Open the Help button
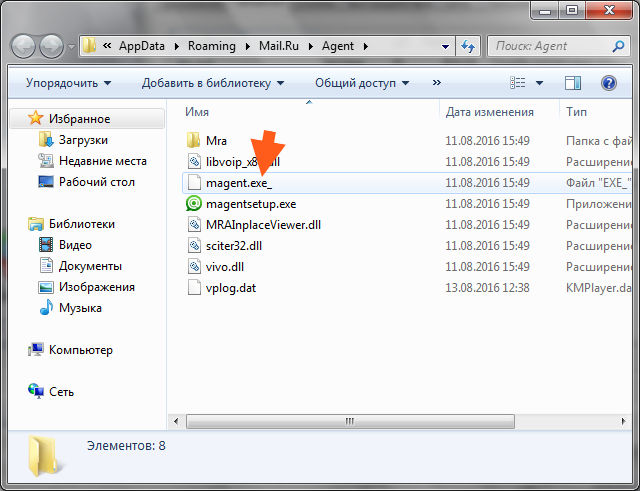The image size is (640, 491). pyautogui.click(x=609, y=83)
